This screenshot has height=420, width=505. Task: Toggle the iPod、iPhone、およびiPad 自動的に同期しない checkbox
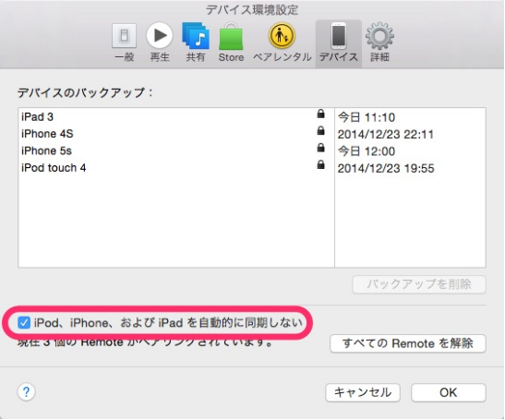(x=24, y=322)
